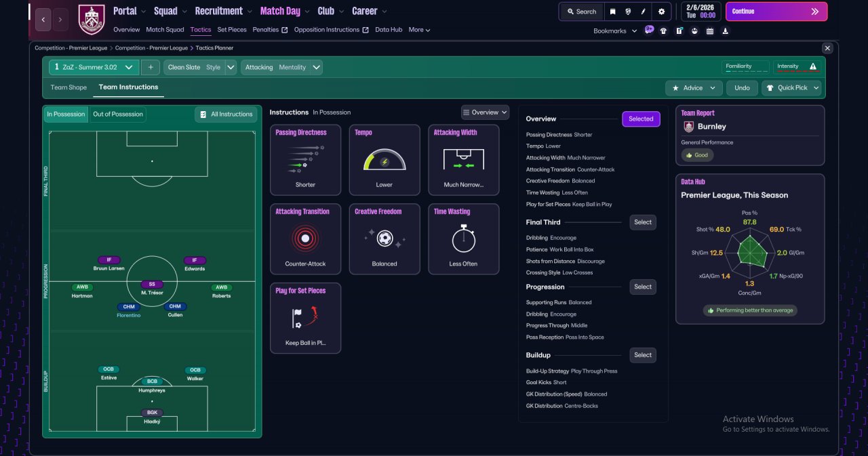Image resolution: width=868 pixels, height=456 pixels.
Task: Switch to the Team Instructions tab
Action: click(128, 87)
